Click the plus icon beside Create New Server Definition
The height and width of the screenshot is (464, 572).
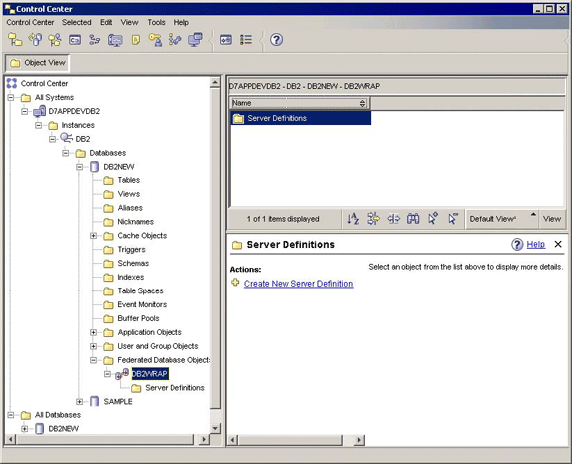tap(235, 283)
